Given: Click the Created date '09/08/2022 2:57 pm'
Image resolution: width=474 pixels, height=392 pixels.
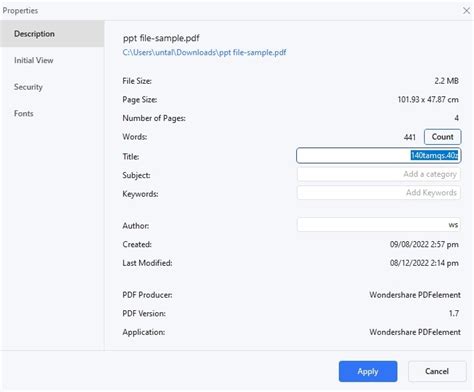Looking at the screenshot, I should 424,244.
